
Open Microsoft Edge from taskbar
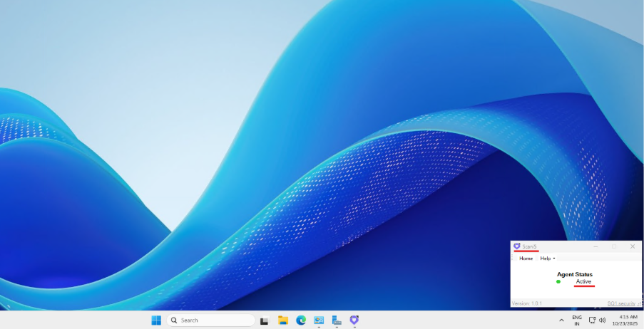(301, 320)
